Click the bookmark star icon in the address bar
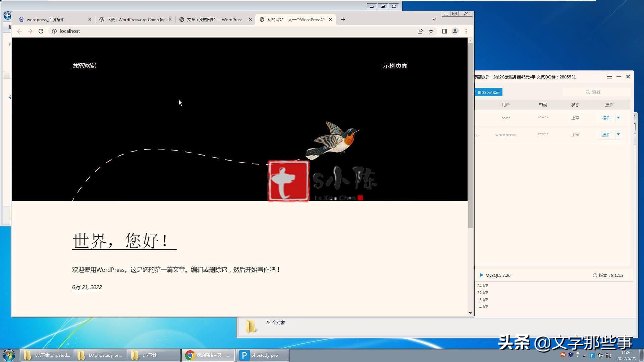The height and width of the screenshot is (362, 644). 431,31
